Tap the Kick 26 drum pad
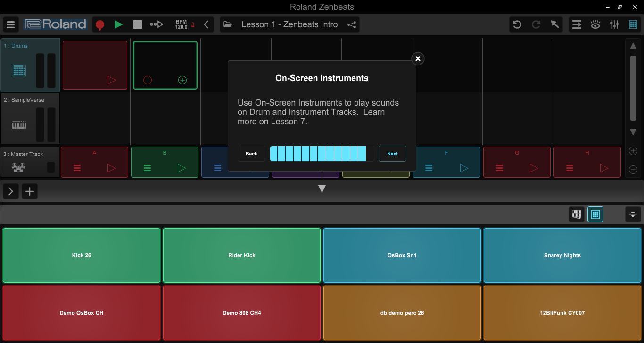The image size is (644, 343). pyautogui.click(x=82, y=255)
